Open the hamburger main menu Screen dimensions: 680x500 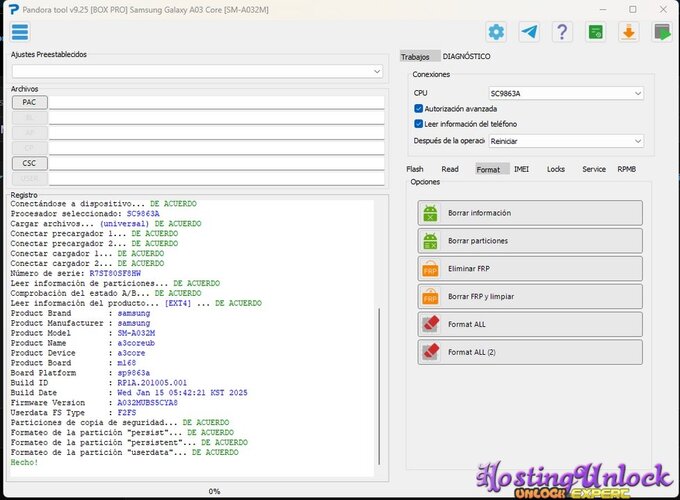tap(20, 32)
